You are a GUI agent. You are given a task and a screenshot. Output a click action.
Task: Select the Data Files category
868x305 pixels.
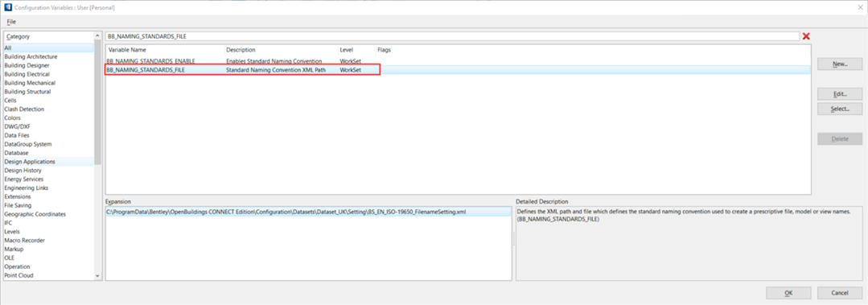click(x=49, y=136)
